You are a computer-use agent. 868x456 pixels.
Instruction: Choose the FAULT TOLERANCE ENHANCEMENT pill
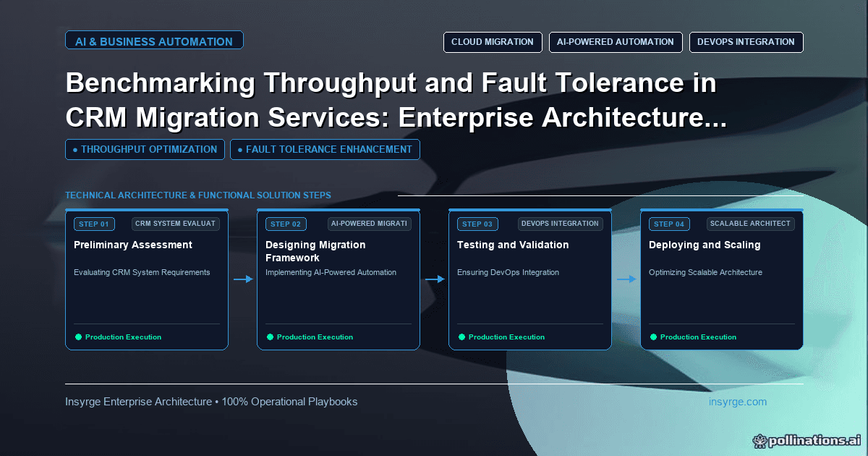(325, 149)
